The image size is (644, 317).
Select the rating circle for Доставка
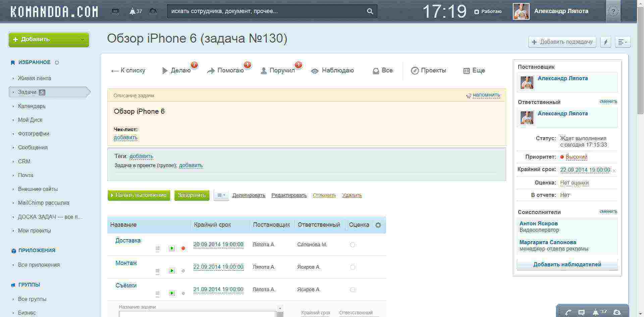tap(353, 245)
